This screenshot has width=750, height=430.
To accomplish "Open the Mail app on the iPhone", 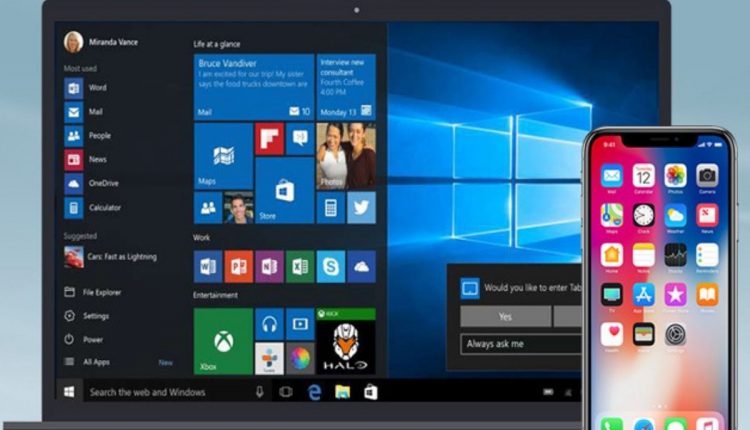I will [x=612, y=176].
